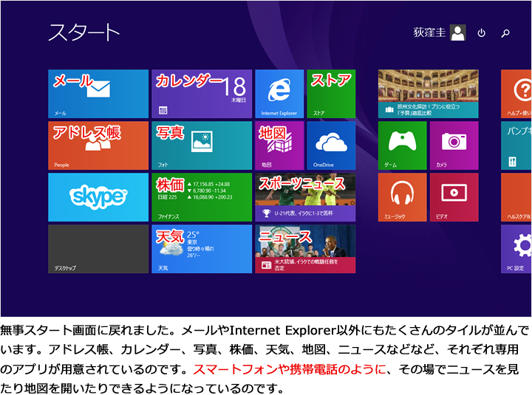The image size is (532, 395).
Task: Open the News tile with president photo
Action: tap(305, 249)
